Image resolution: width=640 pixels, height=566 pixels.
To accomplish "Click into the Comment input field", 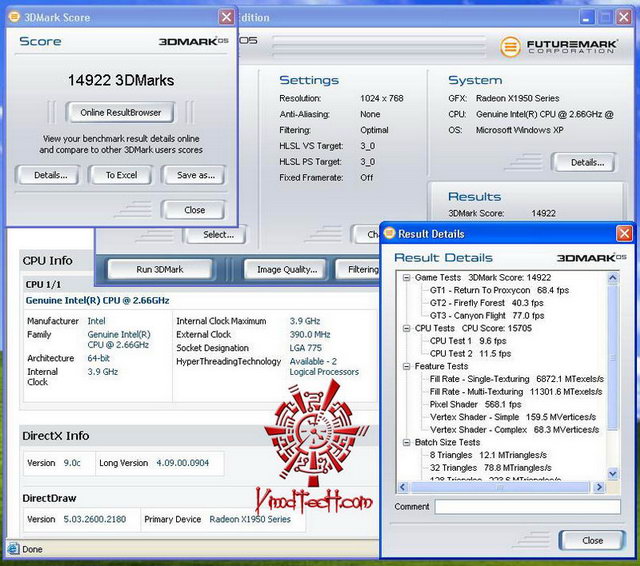I will [528, 507].
